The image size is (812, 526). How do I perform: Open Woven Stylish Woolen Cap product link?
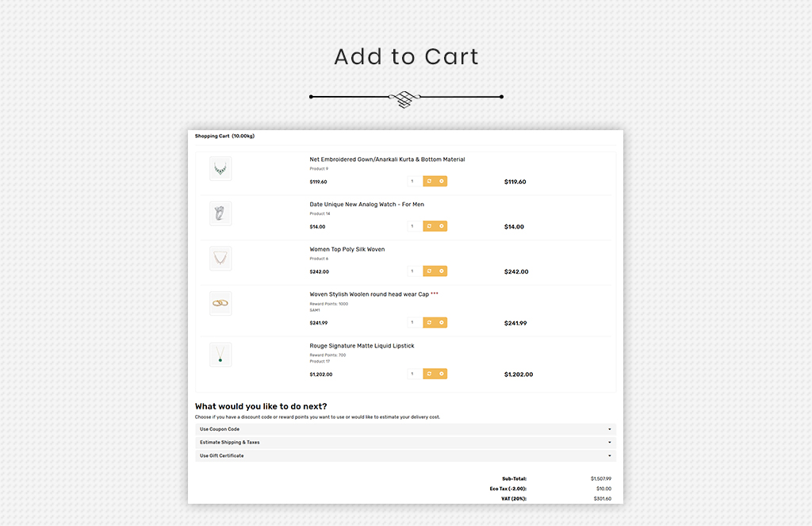click(x=369, y=294)
